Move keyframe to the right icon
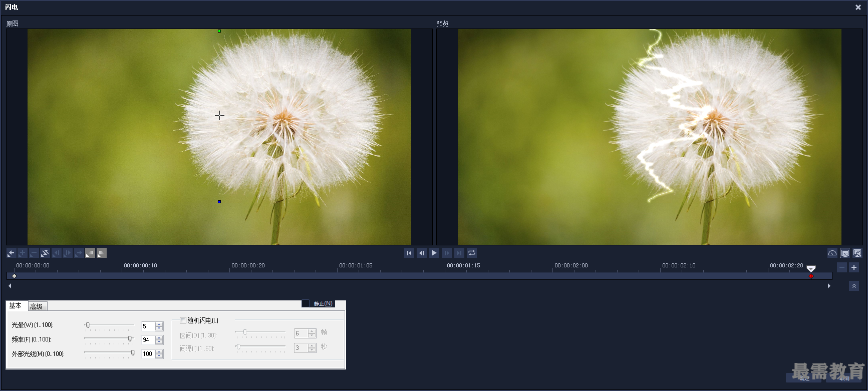The image size is (868, 391). [x=68, y=253]
